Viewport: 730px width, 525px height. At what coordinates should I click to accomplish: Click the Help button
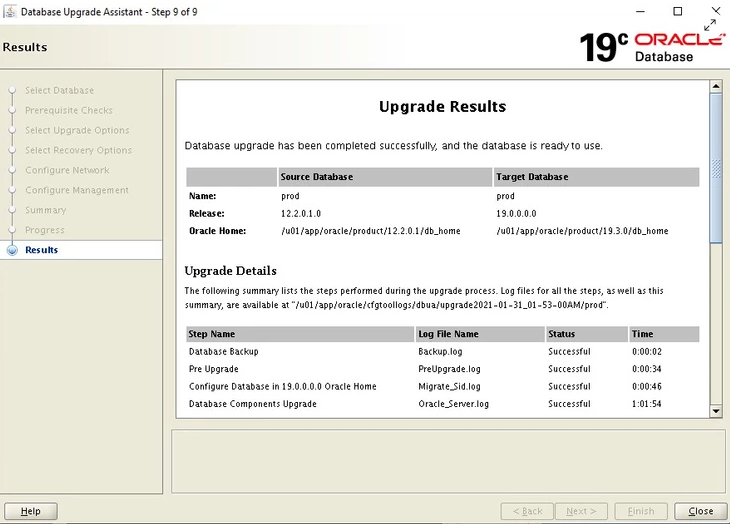(x=31, y=511)
